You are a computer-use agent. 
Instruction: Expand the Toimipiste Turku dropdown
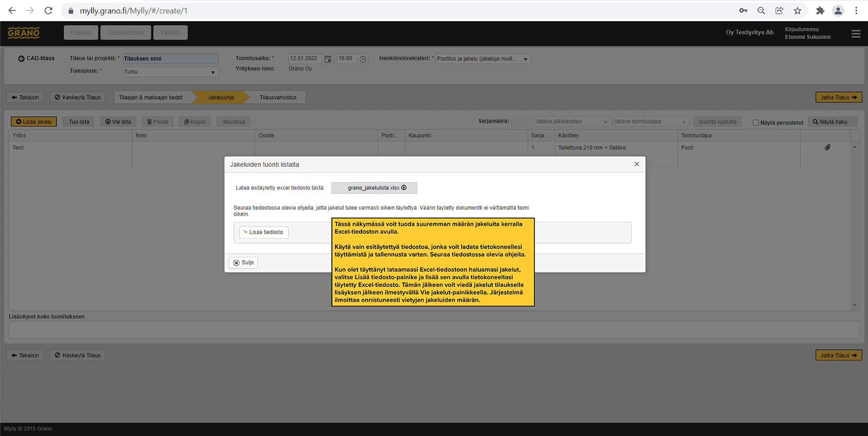pos(212,72)
